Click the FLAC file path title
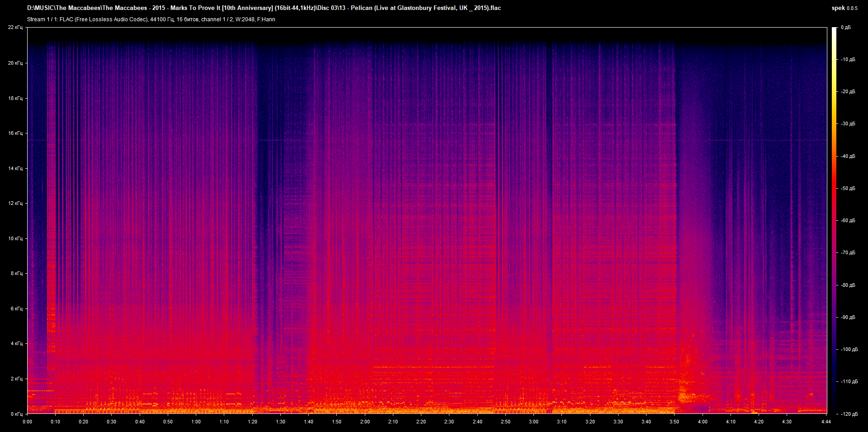Image resolution: width=868 pixels, height=432 pixels. pyautogui.click(x=264, y=8)
